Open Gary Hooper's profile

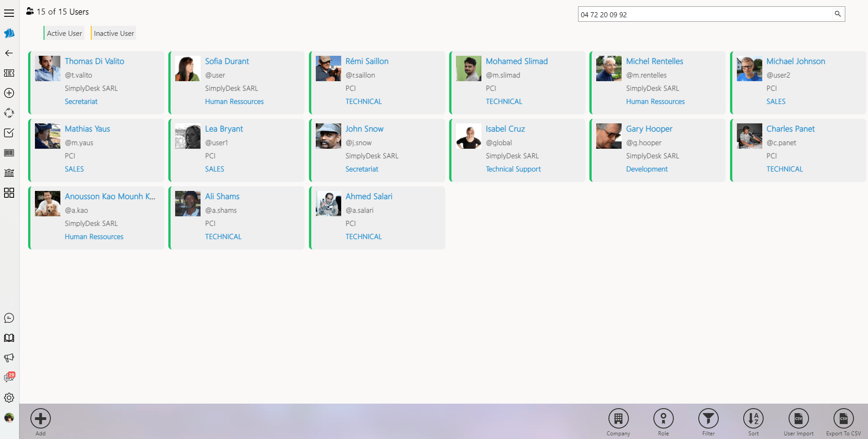649,129
